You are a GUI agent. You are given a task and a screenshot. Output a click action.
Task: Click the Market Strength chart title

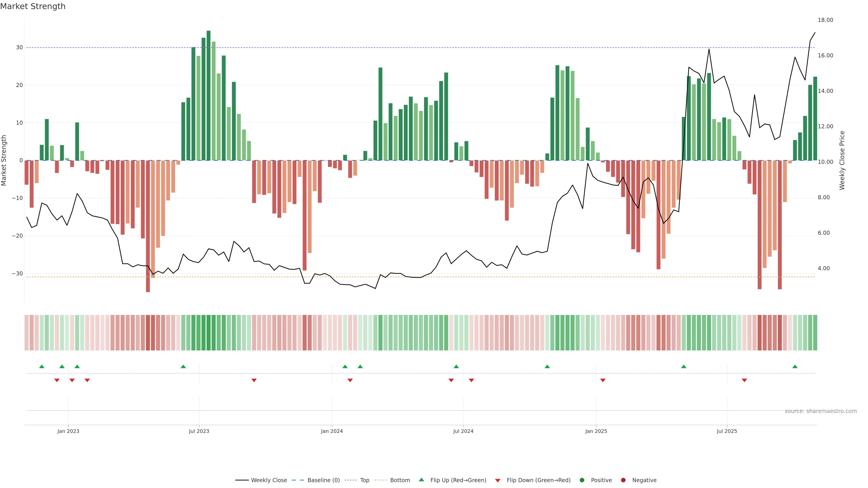pos(33,6)
